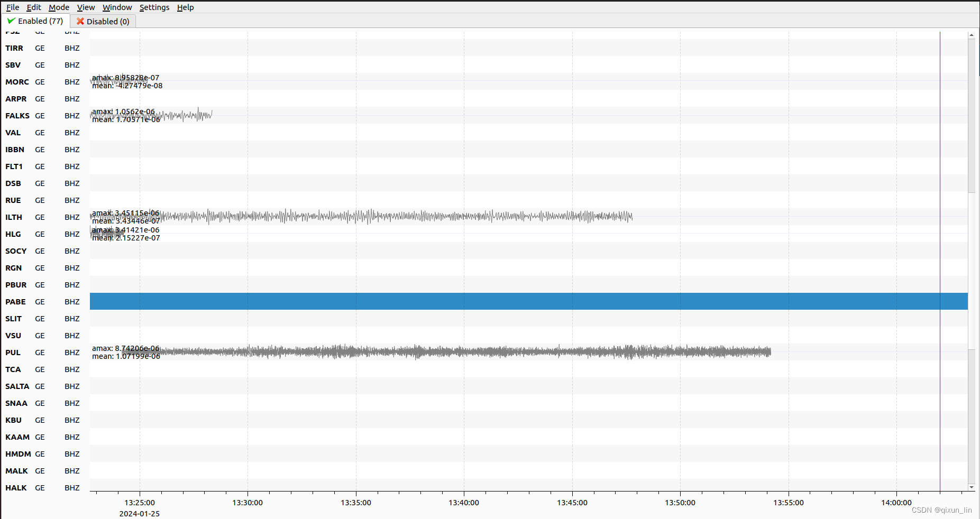The width and height of the screenshot is (980, 519).
Task: Open the Window menu
Action: 116,7
